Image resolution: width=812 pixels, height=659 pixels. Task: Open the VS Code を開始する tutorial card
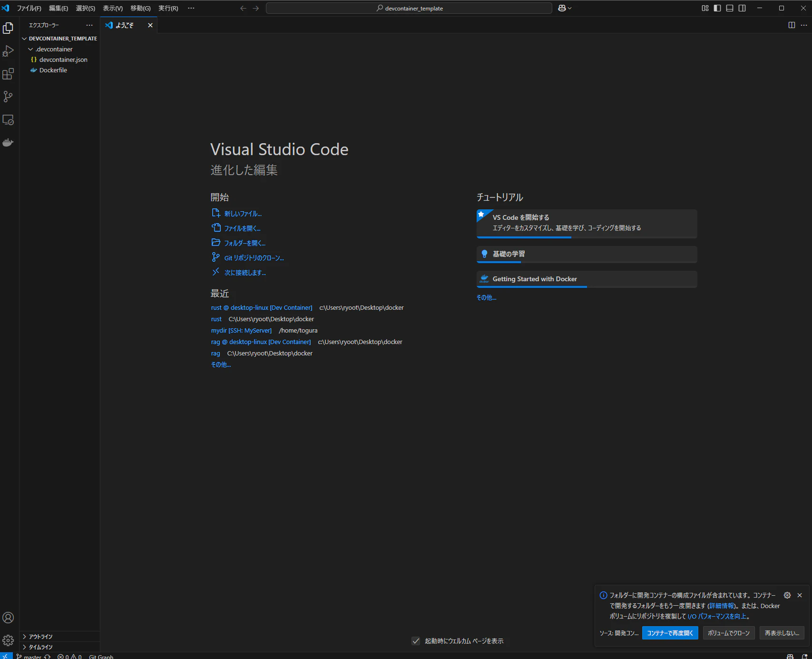[x=587, y=224]
